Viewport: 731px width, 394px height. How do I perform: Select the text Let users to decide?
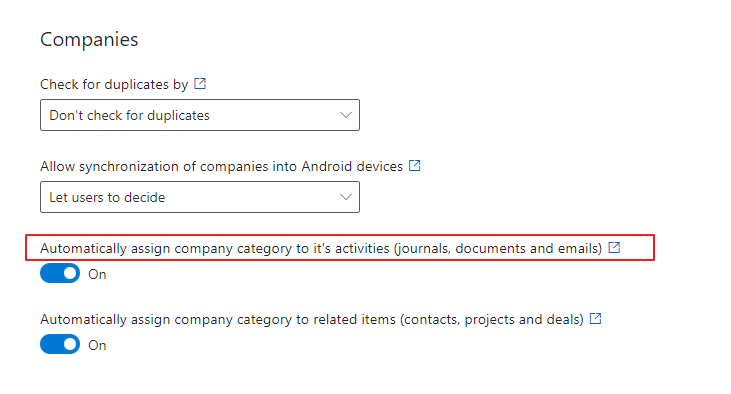(107, 197)
